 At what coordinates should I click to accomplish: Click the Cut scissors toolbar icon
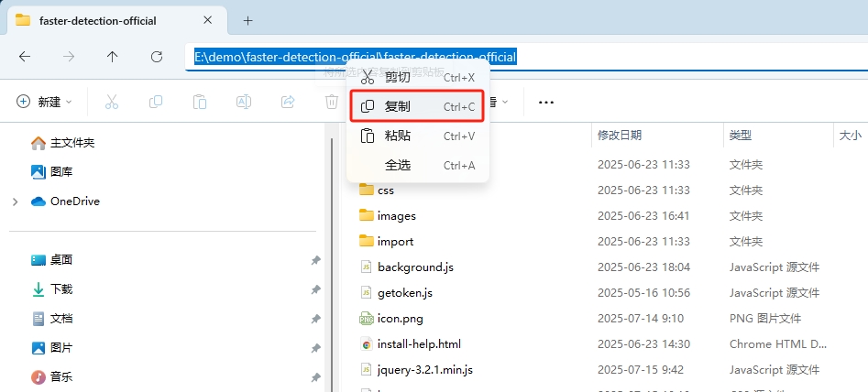(x=112, y=102)
